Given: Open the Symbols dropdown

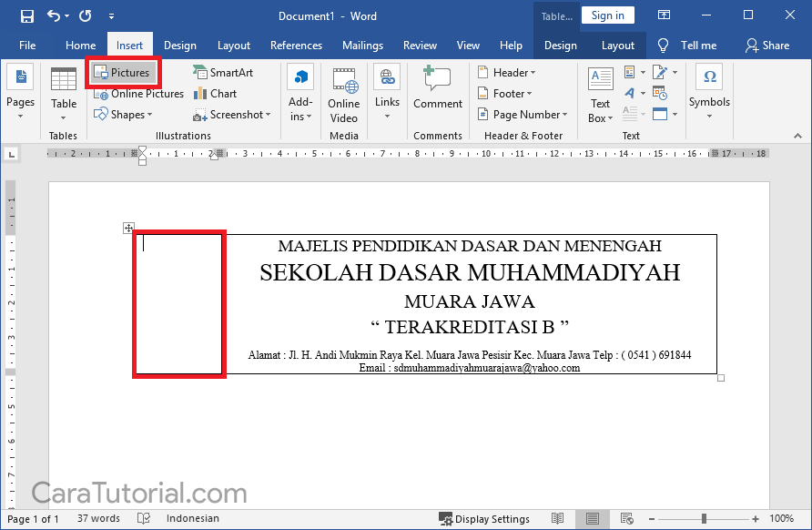Looking at the screenshot, I should tap(709, 92).
